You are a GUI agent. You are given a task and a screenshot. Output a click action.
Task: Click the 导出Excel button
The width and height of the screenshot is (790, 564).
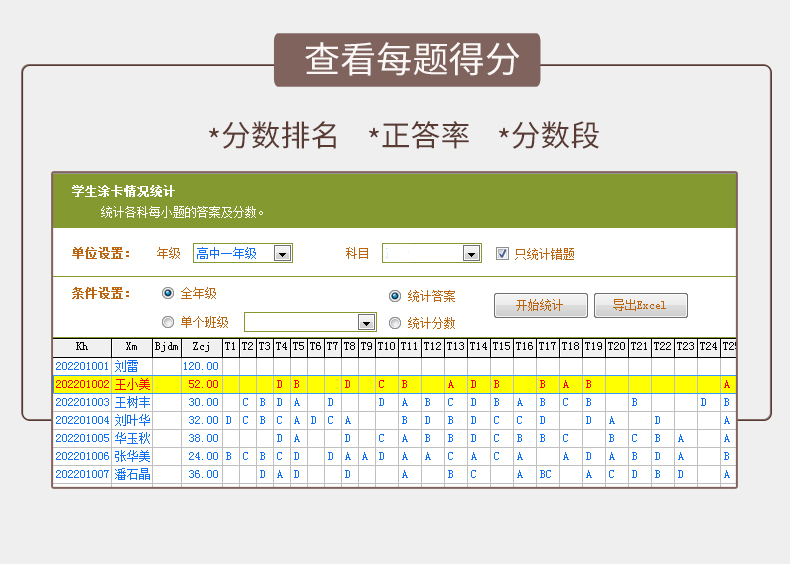[x=640, y=305]
